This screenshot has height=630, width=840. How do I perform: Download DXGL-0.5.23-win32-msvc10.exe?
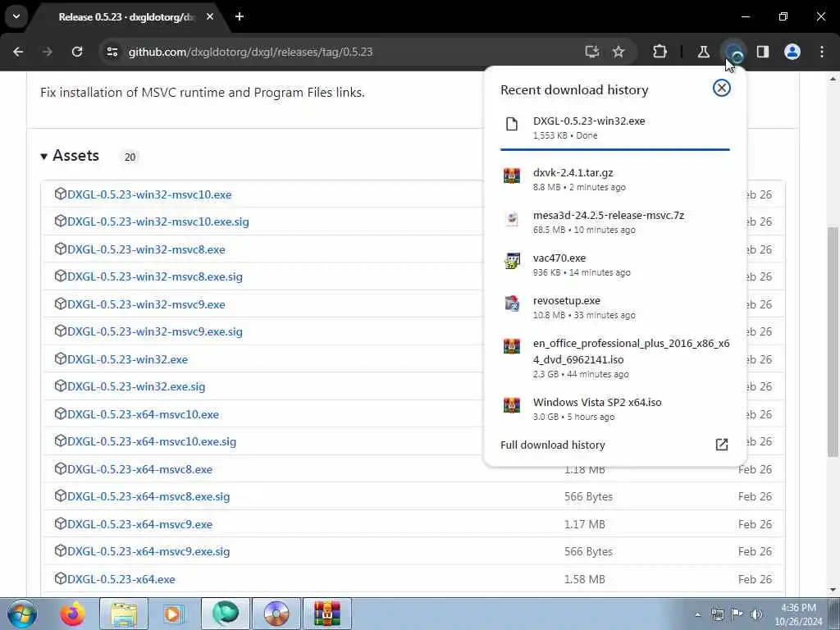pyautogui.click(x=149, y=194)
